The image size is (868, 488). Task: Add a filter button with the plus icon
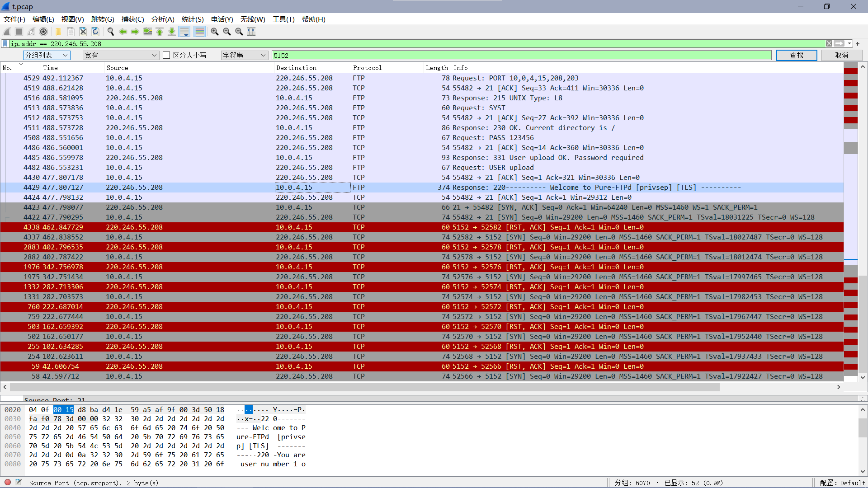(858, 44)
